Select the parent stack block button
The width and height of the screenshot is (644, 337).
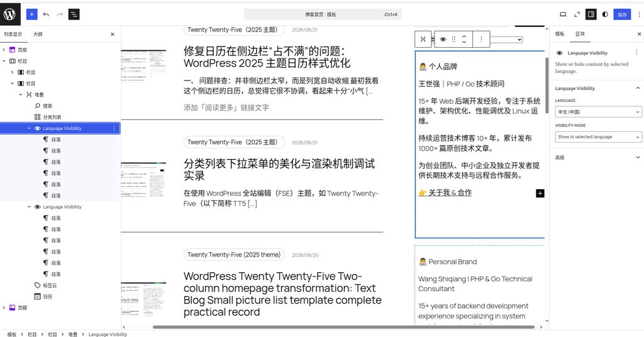[423, 39]
